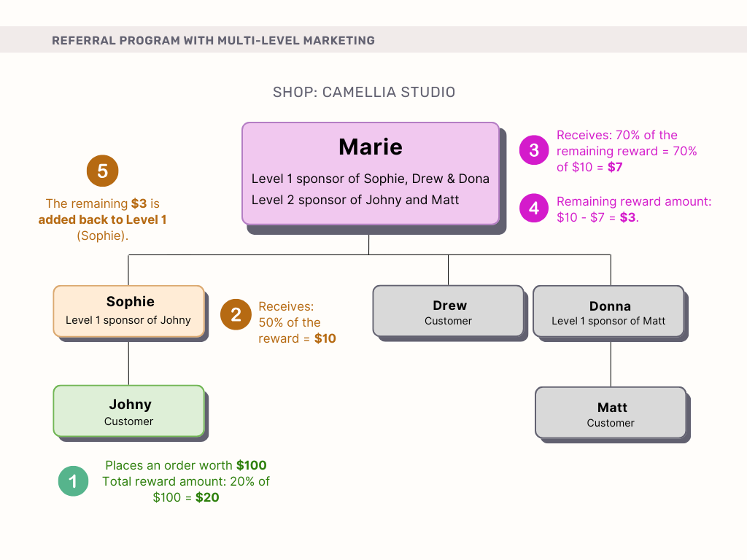Click the orange step 5 circle
The height and width of the screenshot is (560, 747).
coord(102,171)
